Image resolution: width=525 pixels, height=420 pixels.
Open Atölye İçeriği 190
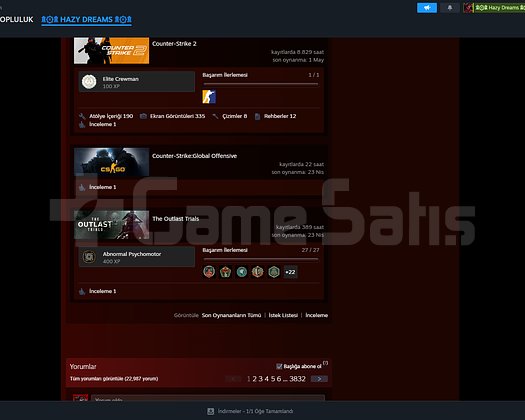tap(111, 116)
